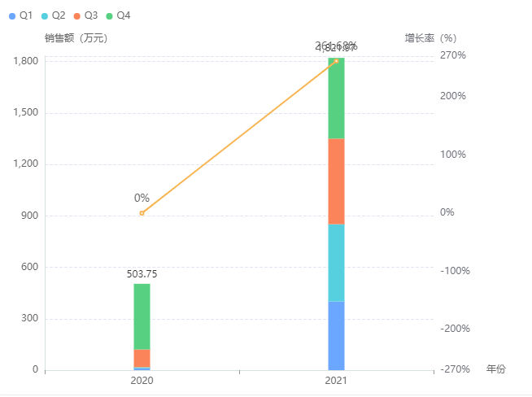The width and height of the screenshot is (532, 397).
Task: Toggle the Q3 legend entry
Action: (x=85, y=15)
